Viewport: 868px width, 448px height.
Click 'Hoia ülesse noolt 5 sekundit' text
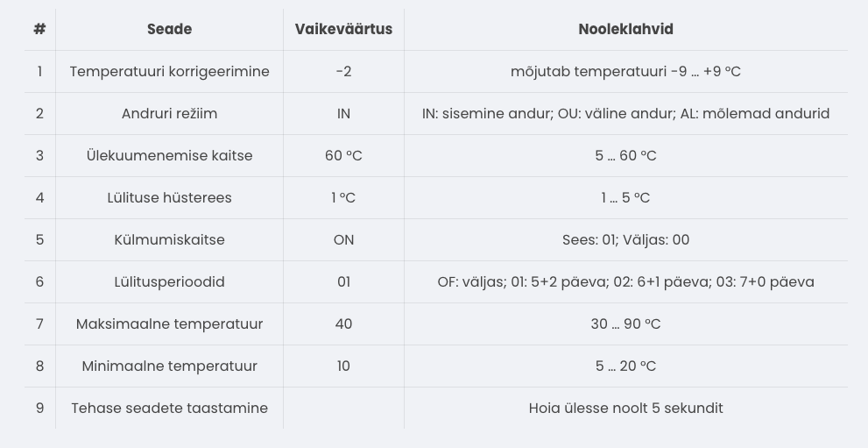click(625, 408)
